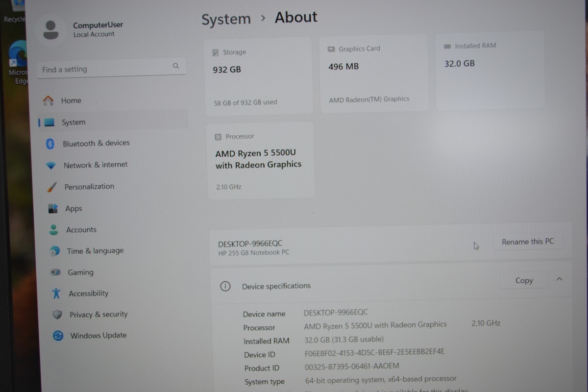Click the Device specifications info icon
The image size is (588, 392).
[x=225, y=287]
